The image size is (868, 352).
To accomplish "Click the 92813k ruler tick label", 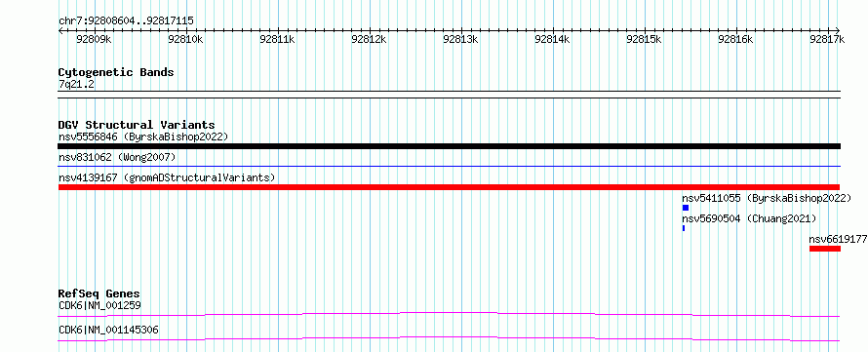I will (x=460, y=39).
